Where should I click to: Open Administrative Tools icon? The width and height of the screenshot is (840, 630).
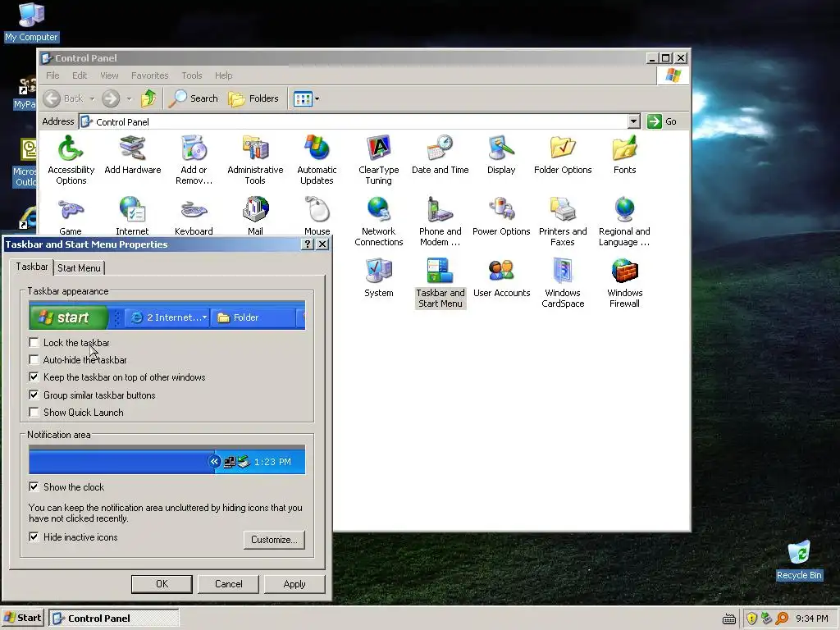coord(256,159)
